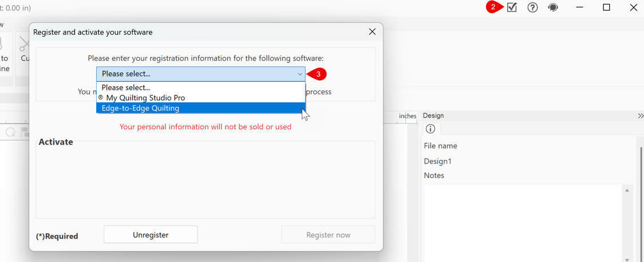Click the rotate icon behind the dialog
644x262 pixels.
[11, 132]
